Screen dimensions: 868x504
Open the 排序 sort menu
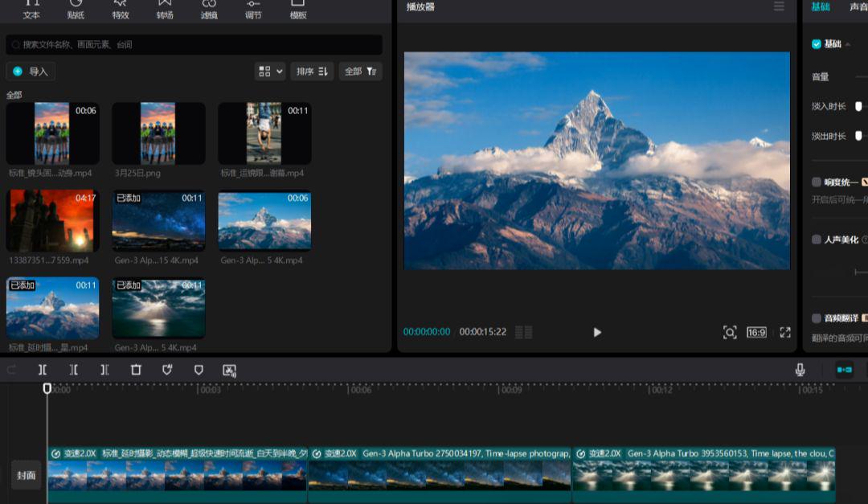tap(312, 72)
